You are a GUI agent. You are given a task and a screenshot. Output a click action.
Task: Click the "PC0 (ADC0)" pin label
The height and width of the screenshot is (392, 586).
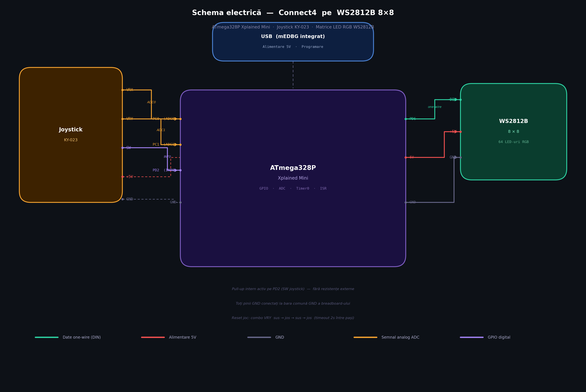click(164, 119)
